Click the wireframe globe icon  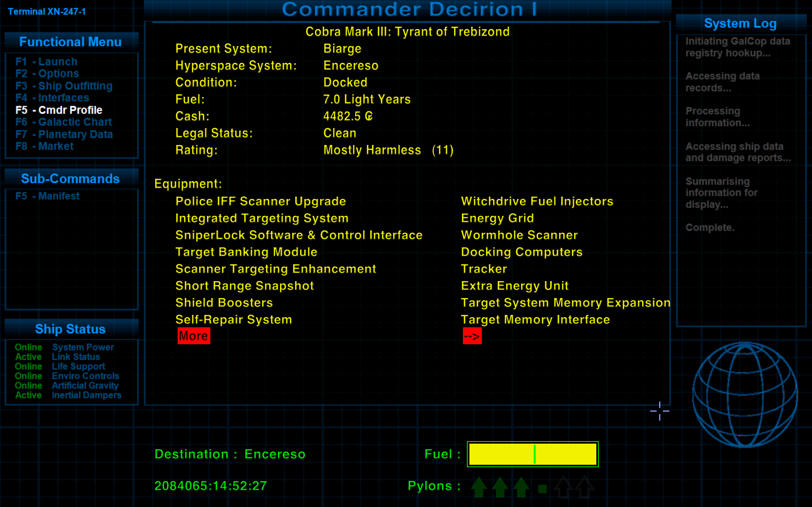pyautogui.click(x=745, y=395)
